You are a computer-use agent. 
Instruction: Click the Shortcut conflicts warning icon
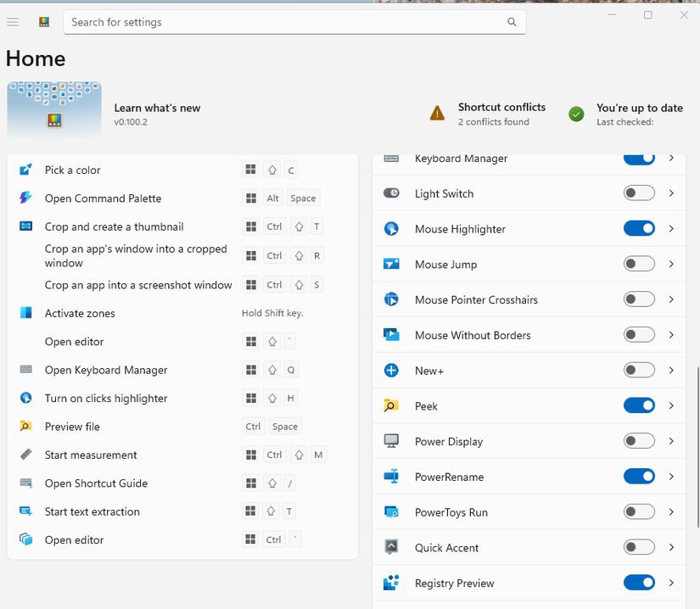[x=437, y=114]
